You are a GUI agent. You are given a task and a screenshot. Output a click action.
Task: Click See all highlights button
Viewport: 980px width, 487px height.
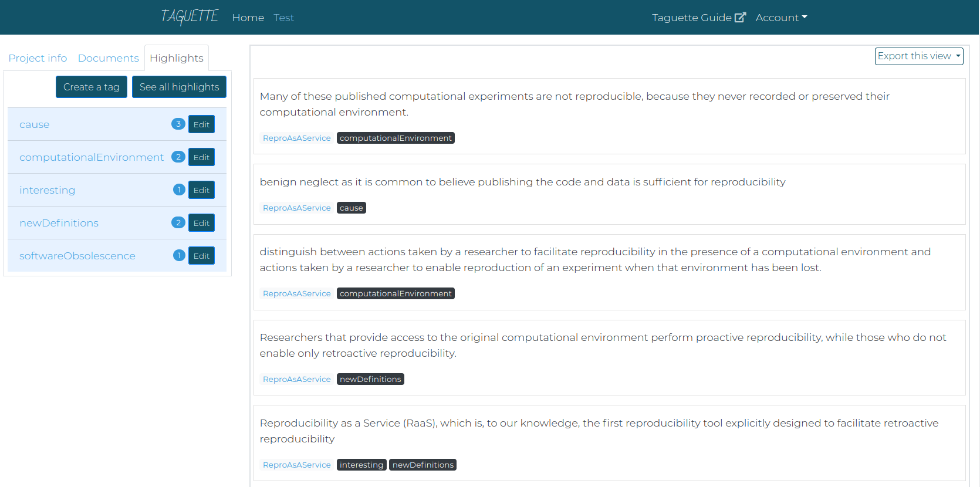point(179,87)
